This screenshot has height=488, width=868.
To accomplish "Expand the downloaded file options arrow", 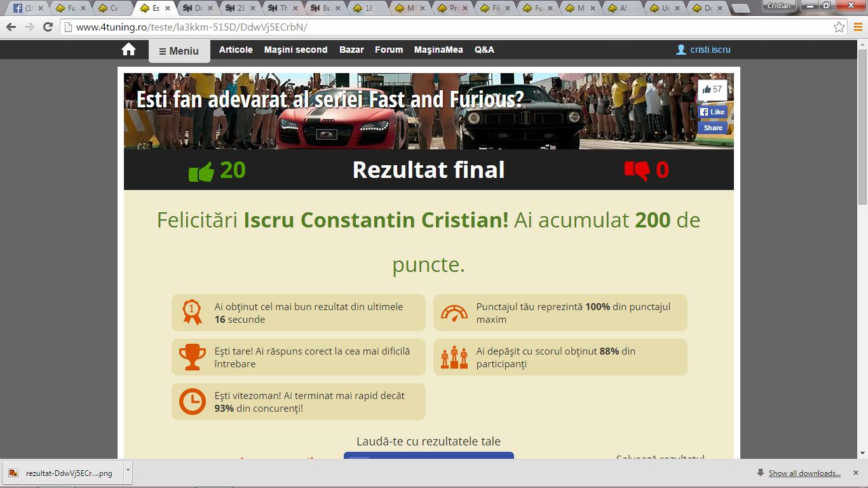I will (128, 473).
